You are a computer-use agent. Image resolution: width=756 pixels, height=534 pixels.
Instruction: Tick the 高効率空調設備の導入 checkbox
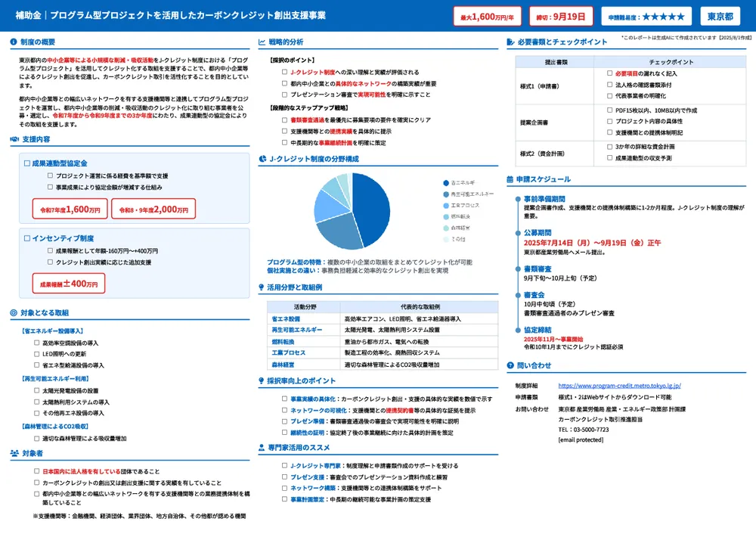(36, 343)
